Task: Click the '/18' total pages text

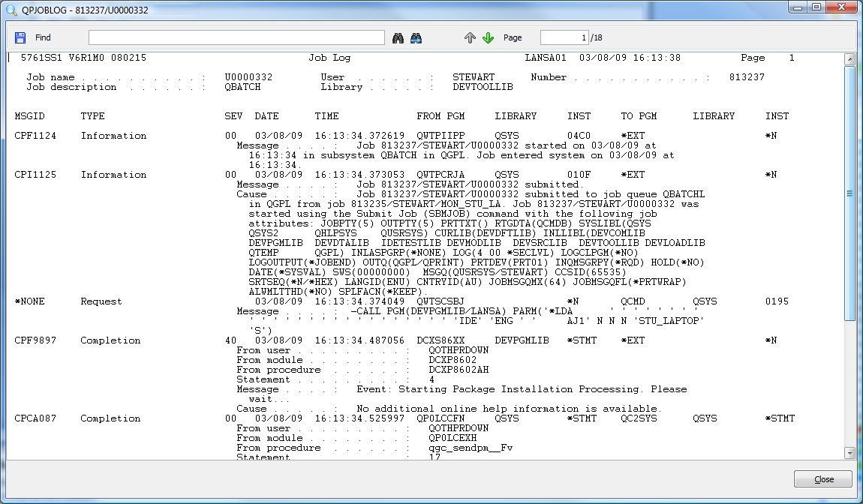Action: click(597, 37)
